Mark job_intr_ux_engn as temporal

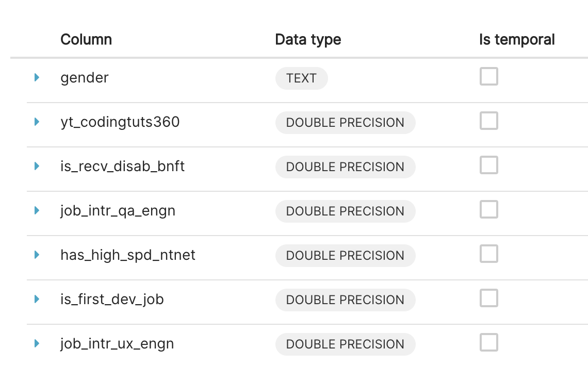(x=488, y=342)
